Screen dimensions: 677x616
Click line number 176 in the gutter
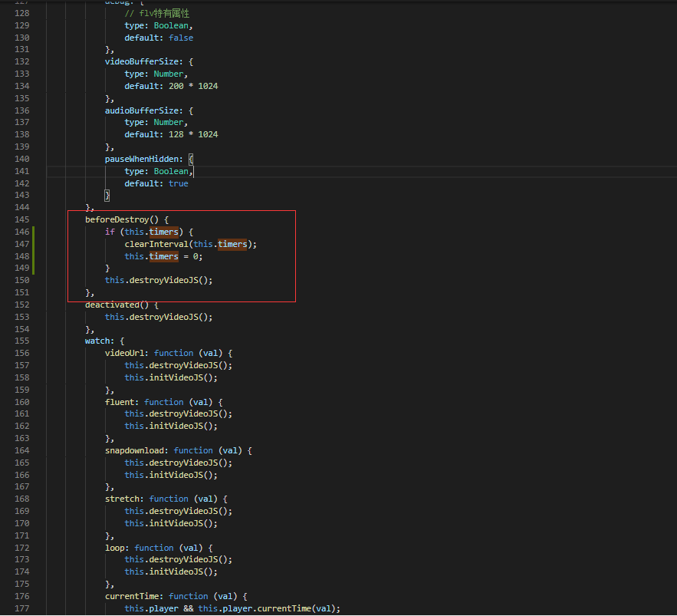[21, 596]
